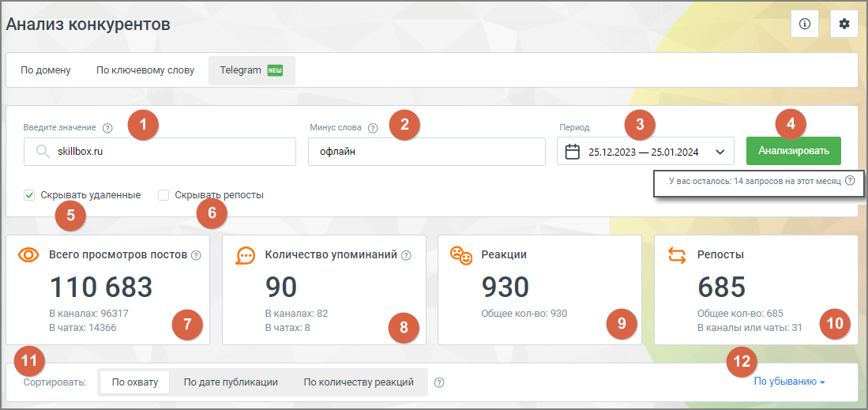This screenshot has height=410, width=868.
Task: Click into the minus words field 'офлайн'
Action: (x=426, y=152)
